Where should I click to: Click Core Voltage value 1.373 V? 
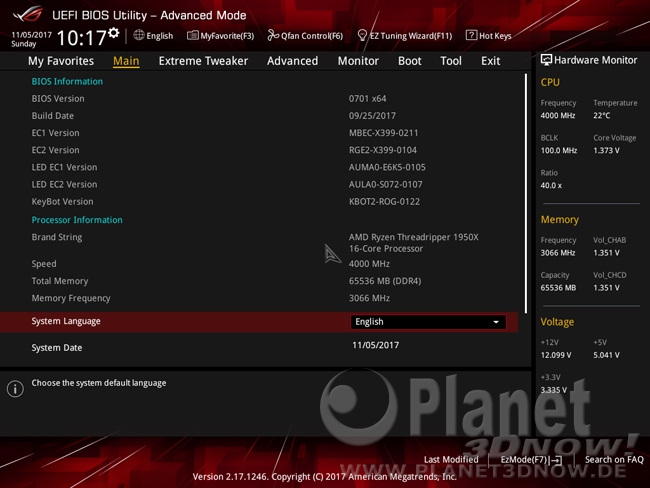(x=606, y=151)
